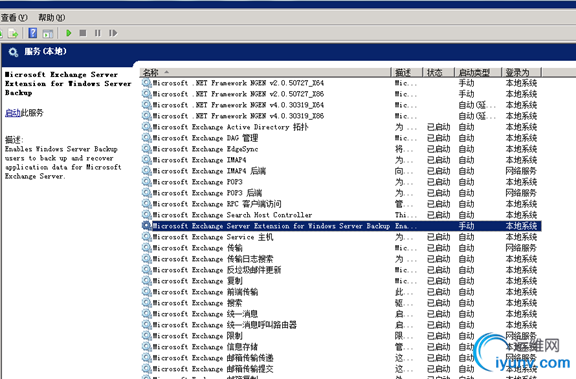The image size is (576, 379).
Task: Click icon of Exchange 信息存储 service
Action: click(x=147, y=347)
